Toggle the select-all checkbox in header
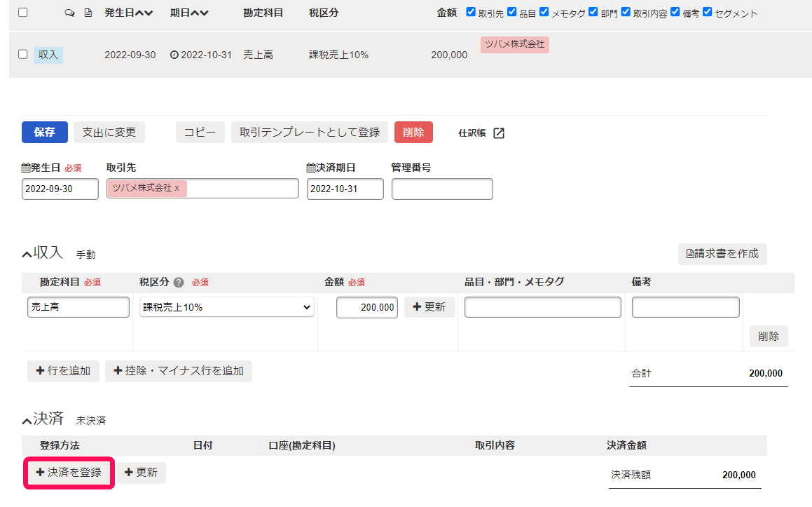This screenshot has height=507, width=812. pos(23,13)
